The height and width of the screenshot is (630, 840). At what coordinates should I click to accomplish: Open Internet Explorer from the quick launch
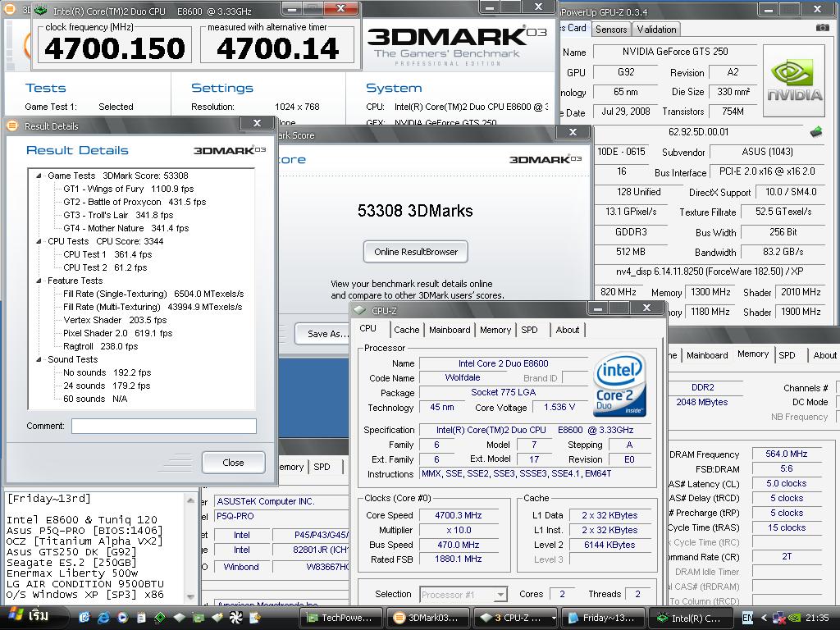tap(103, 617)
